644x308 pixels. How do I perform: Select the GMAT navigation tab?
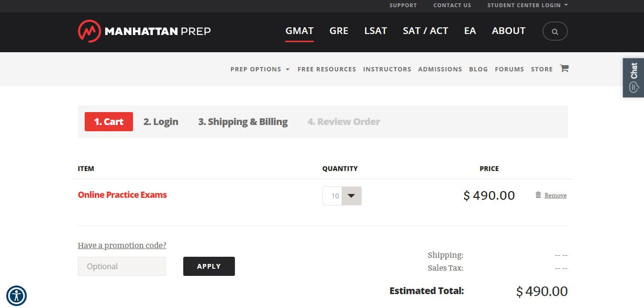tap(300, 31)
